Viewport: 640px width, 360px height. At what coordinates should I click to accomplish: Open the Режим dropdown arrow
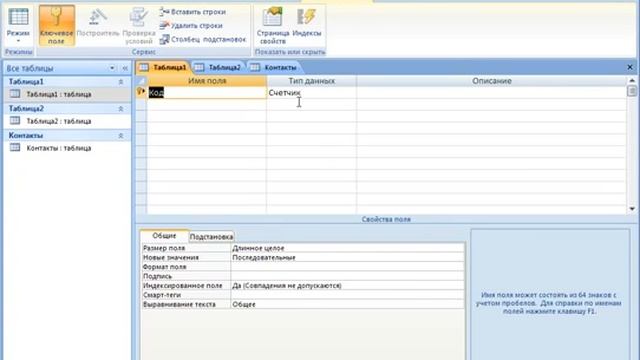18,41
